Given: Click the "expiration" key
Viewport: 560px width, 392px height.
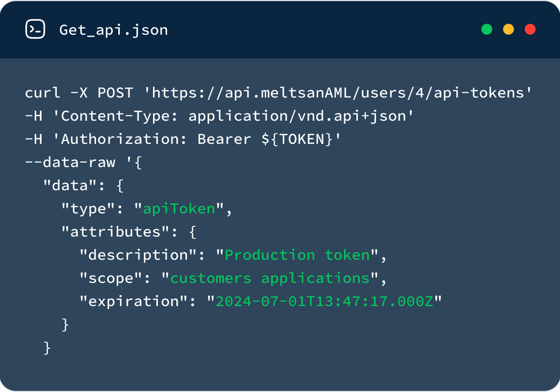Looking at the screenshot, I should [134, 301].
